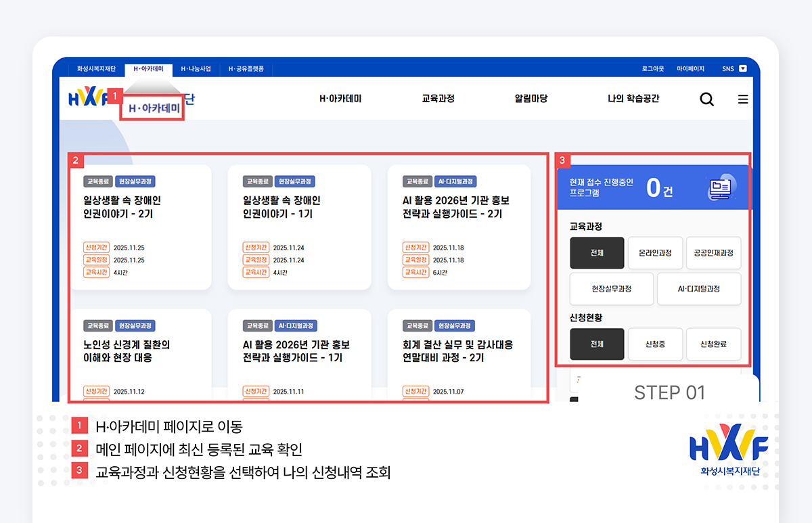This screenshot has width=812, height=523.
Task: Enable the 신청중 status filter
Action: pos(654,344)
